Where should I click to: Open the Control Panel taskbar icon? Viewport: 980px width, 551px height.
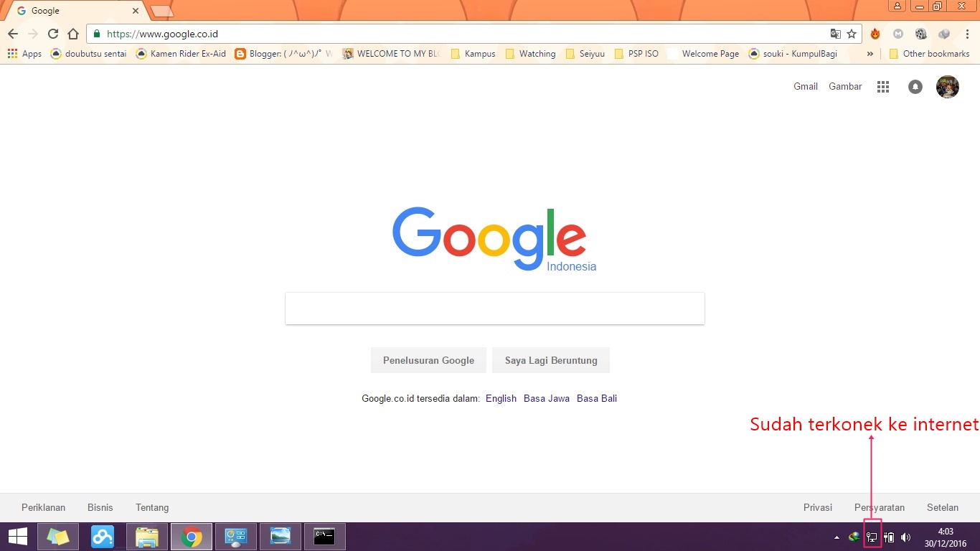tap(236, 537)
